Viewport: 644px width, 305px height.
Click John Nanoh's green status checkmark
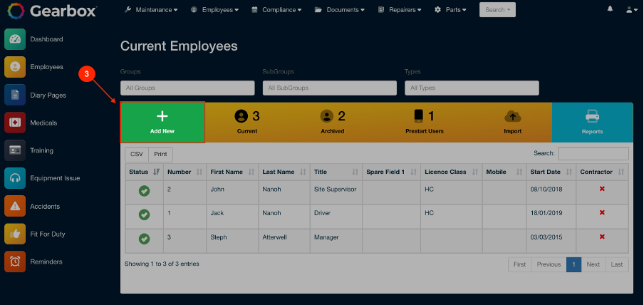[144, 191]
